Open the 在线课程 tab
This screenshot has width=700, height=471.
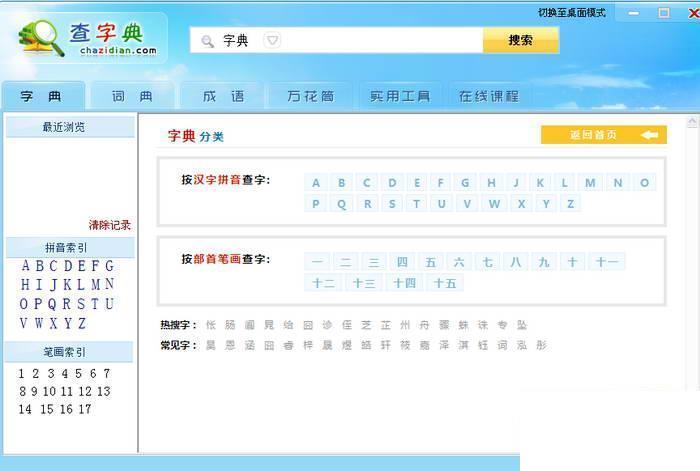point(489,96)
